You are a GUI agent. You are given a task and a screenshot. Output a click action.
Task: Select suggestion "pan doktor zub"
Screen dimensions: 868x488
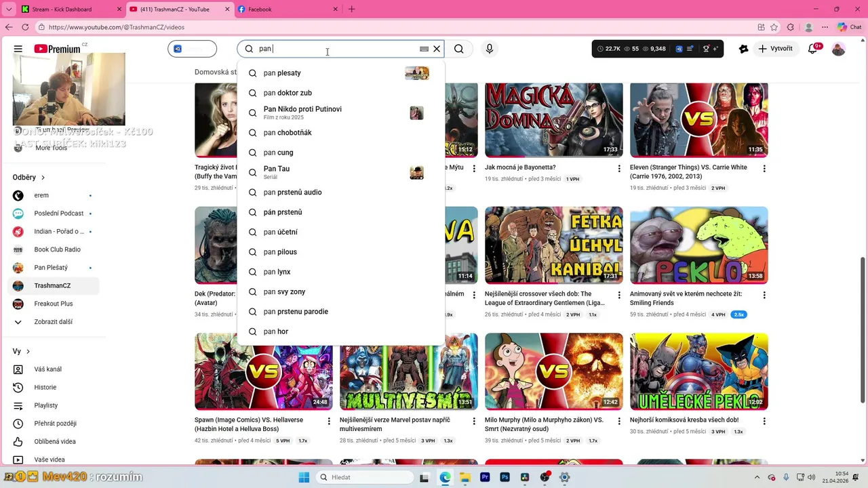pos(340,93)
